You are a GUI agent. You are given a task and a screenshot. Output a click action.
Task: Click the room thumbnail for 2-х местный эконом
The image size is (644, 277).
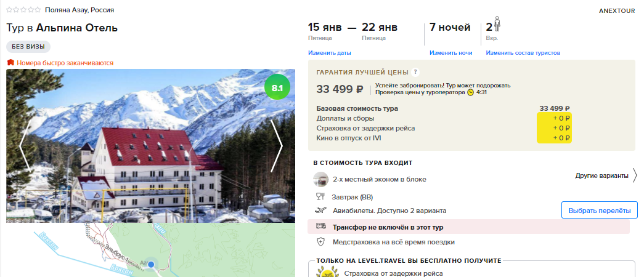pos(321,179)
